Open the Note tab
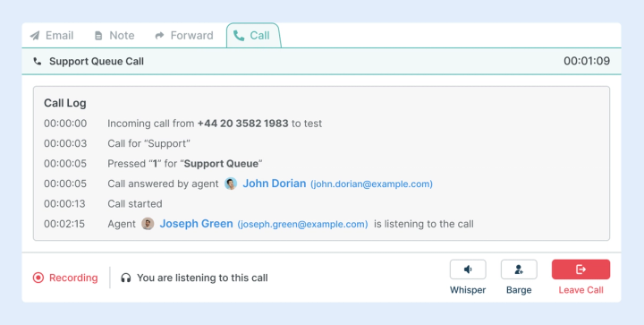The image size is (644, 325). pos(114,36)
